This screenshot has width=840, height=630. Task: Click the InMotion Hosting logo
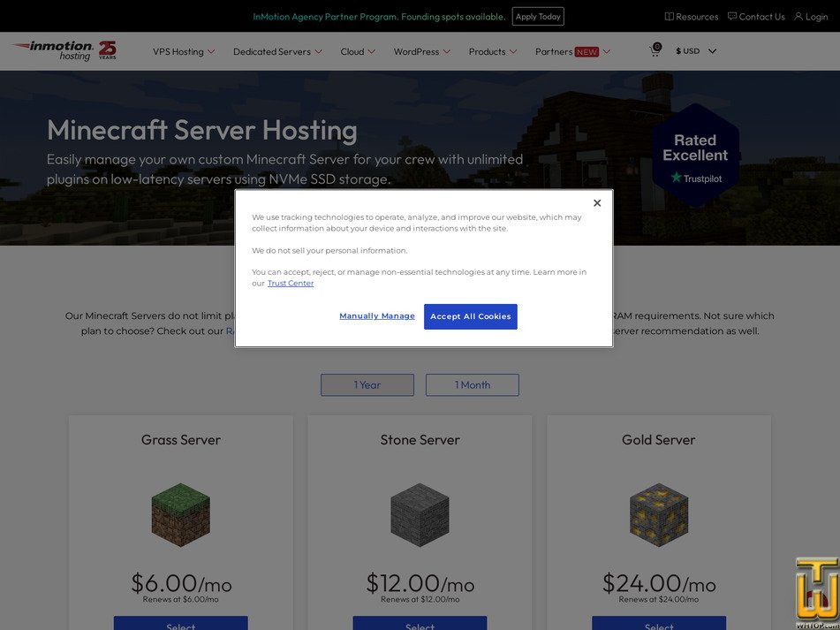(64, 51)
